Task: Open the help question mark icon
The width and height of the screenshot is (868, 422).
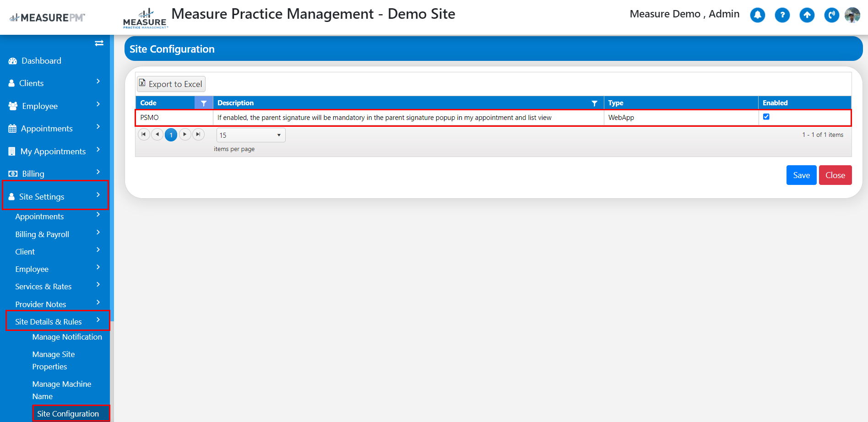Action: point(782,15)
